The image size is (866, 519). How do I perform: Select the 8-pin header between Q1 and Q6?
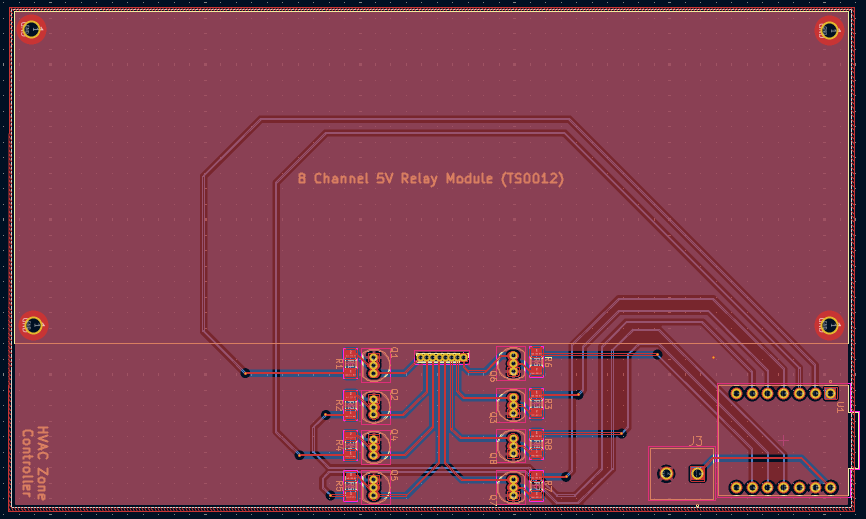click(442, 357)
